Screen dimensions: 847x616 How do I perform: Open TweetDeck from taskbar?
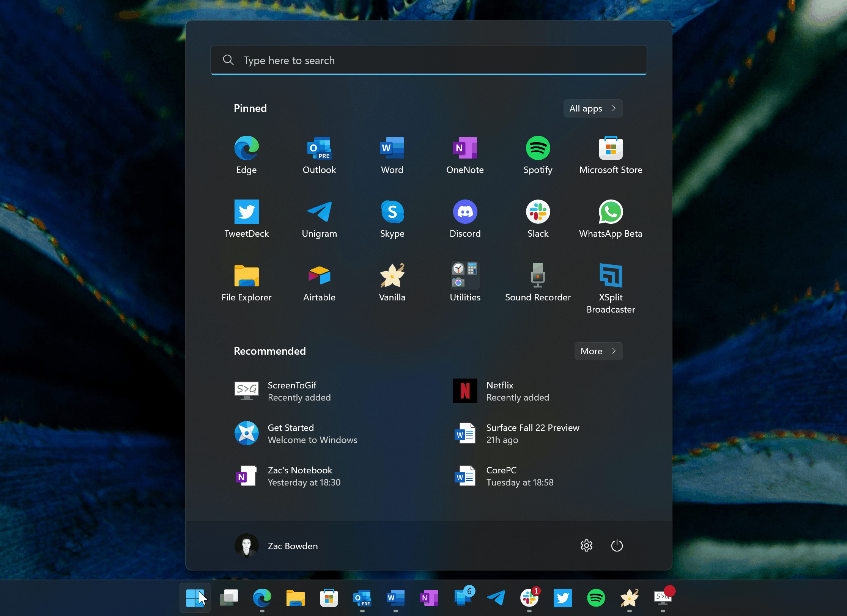(x=562, y=598)
